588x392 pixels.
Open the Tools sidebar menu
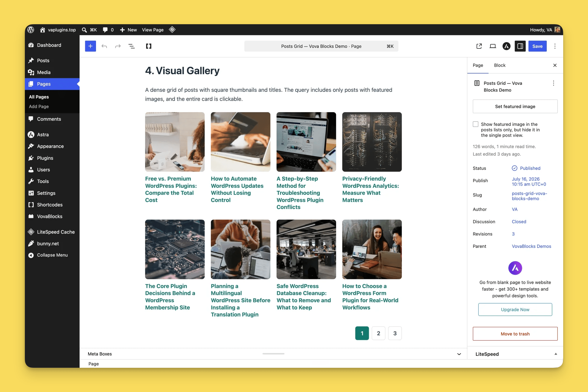[x=43, y=181]
